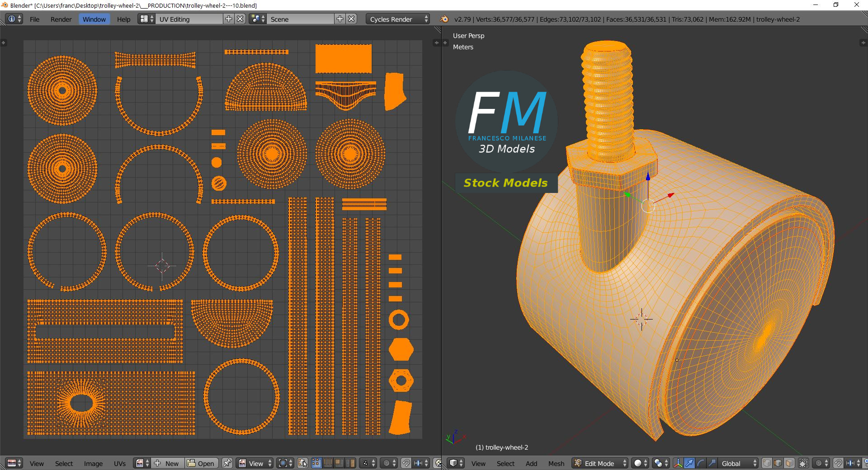Select mesh edge select mode
This screenshot has height=470, width=868.
[x=778, y=463]
